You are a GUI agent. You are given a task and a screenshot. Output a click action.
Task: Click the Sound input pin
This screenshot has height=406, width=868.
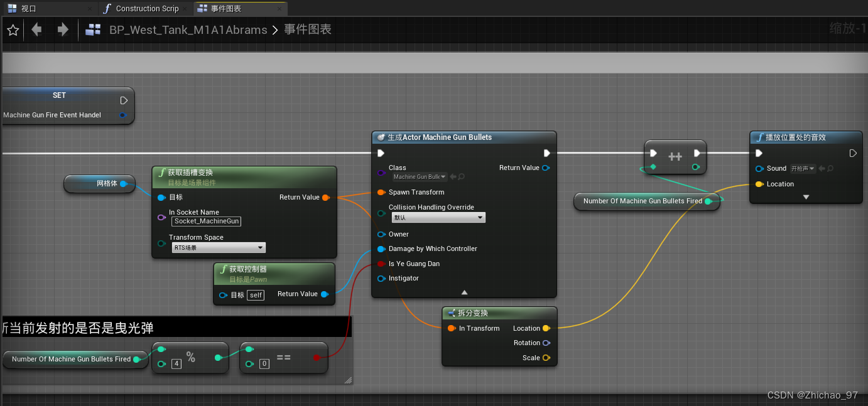tap(759, 168)
